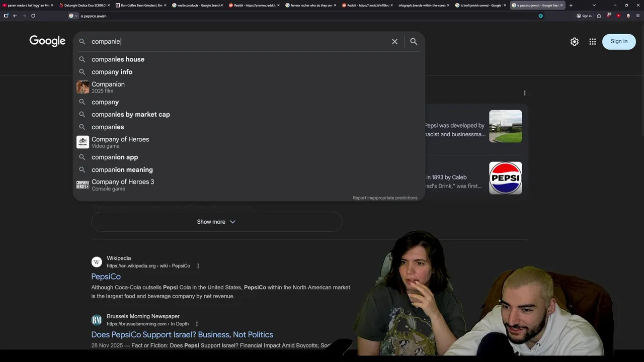This screenshot has height=362, width=644.
Task: Click the Google search text field
Action: coord(239,42)
